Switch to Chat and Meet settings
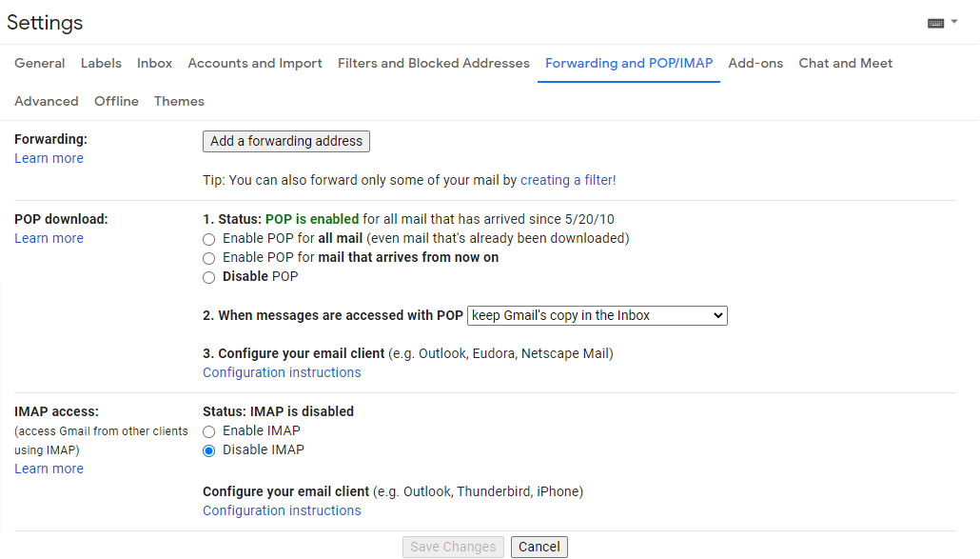 (x=845, y=63)
